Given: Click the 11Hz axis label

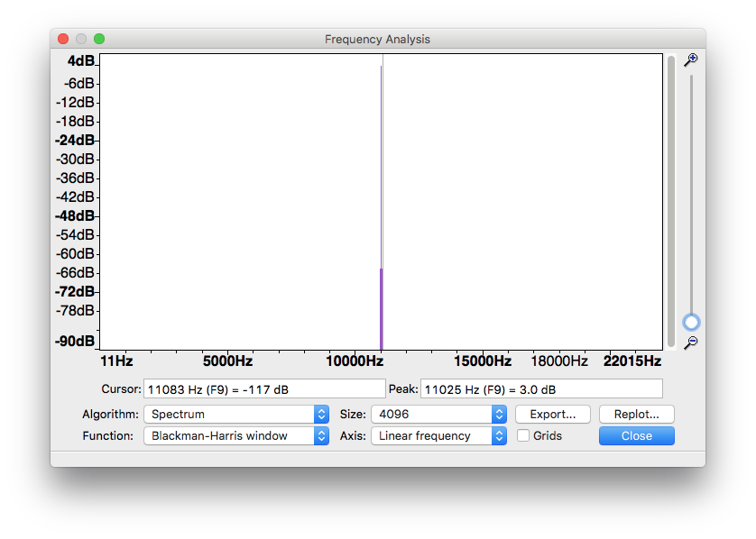Looking at the screenshot, I should 116,361.
